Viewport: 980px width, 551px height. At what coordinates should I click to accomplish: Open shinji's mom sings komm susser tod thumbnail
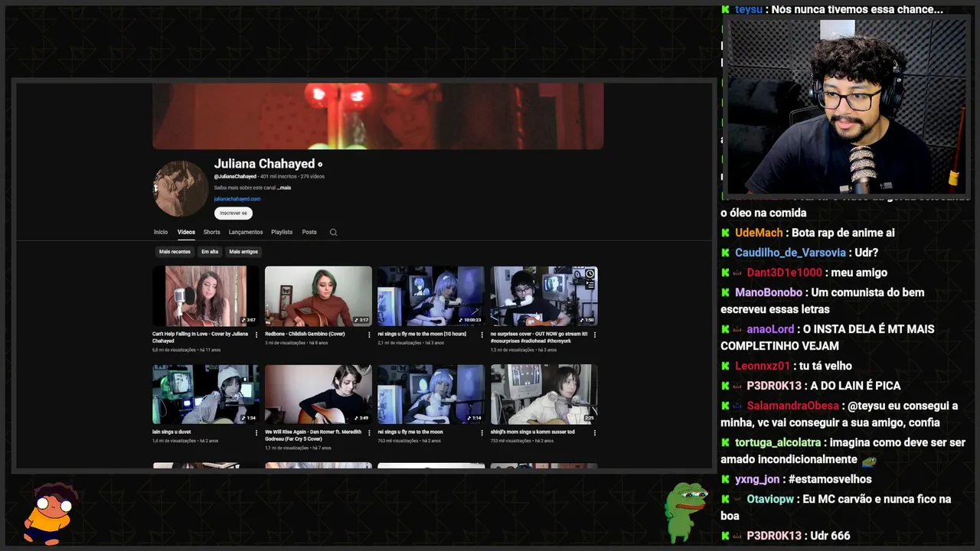[x=544, y=394]
